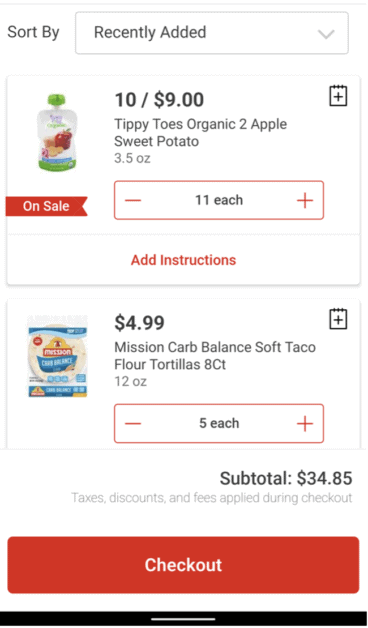Increase Mission tortillas quantity with plus icon

pyautogui.click(x=305, y=423)
